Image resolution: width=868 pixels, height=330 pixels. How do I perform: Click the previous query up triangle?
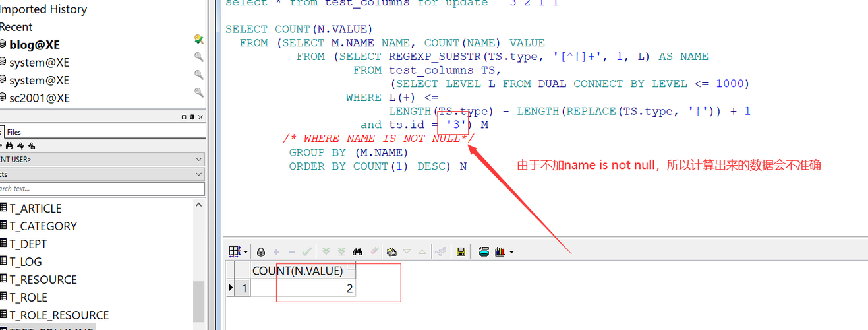[x=422, y=251]
